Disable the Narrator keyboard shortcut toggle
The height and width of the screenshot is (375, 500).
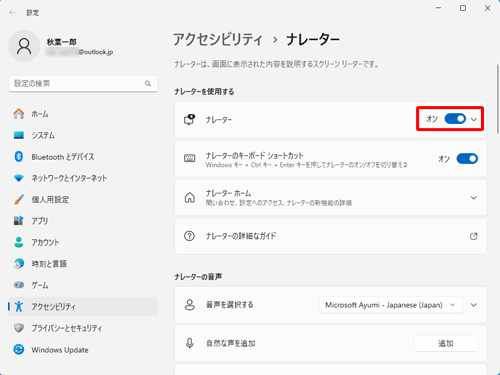point(467,159)
